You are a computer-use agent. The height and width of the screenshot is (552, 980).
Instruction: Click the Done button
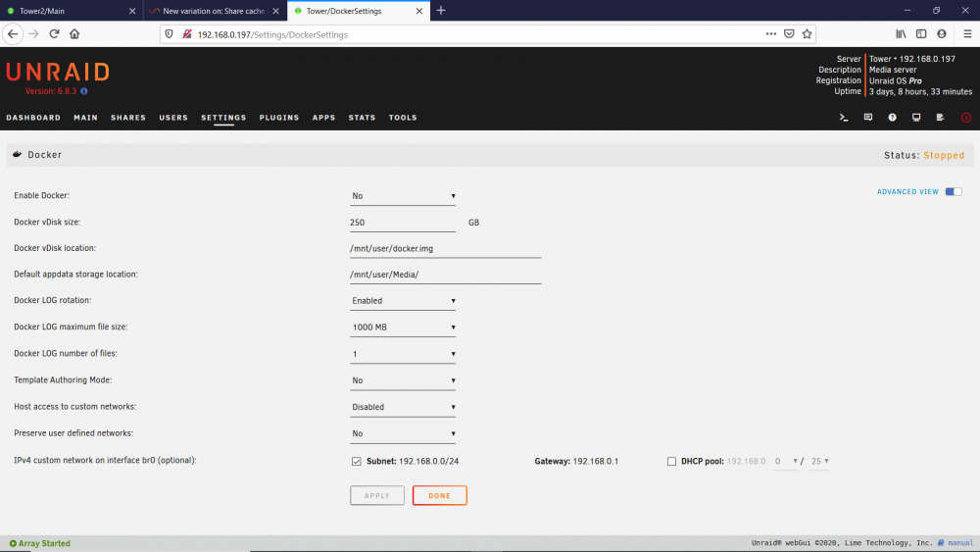[x=439, y=496]
